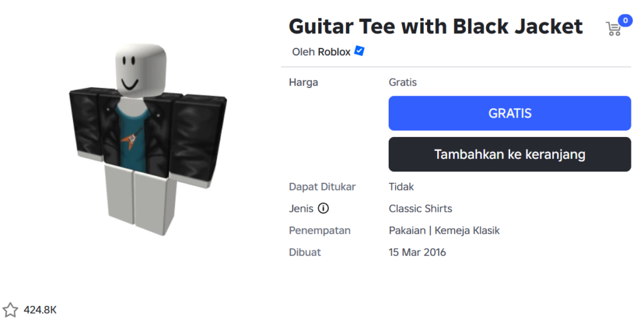Open the shopping cart icon
This screenshot has width=644, height=323.
click(613, 29)
